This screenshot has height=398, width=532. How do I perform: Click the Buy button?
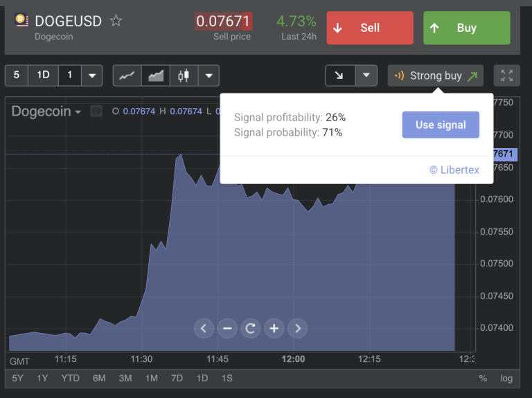point(466,28)
